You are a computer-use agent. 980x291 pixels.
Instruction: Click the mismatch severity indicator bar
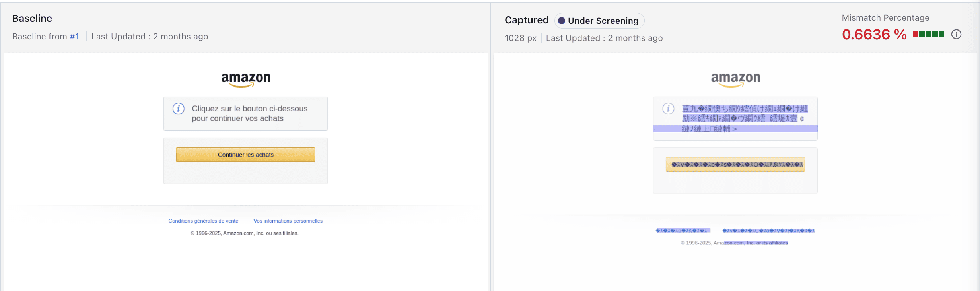928,34
